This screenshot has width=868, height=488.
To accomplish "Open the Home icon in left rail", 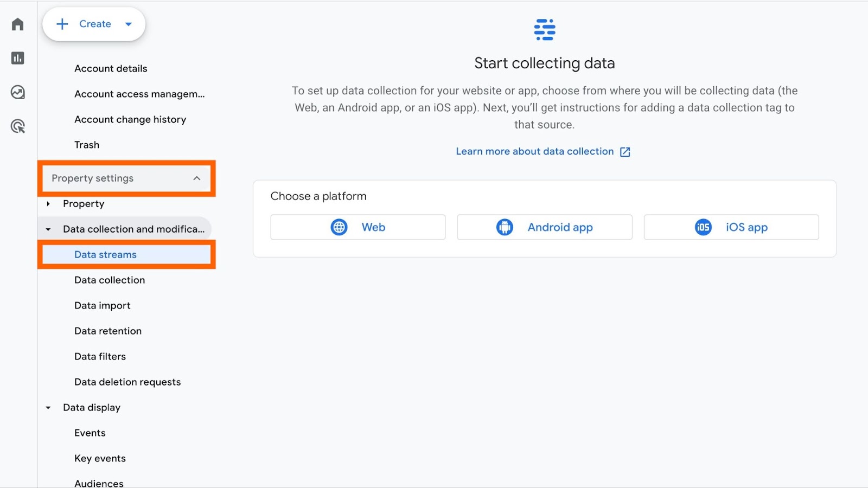I will (18, 24).
